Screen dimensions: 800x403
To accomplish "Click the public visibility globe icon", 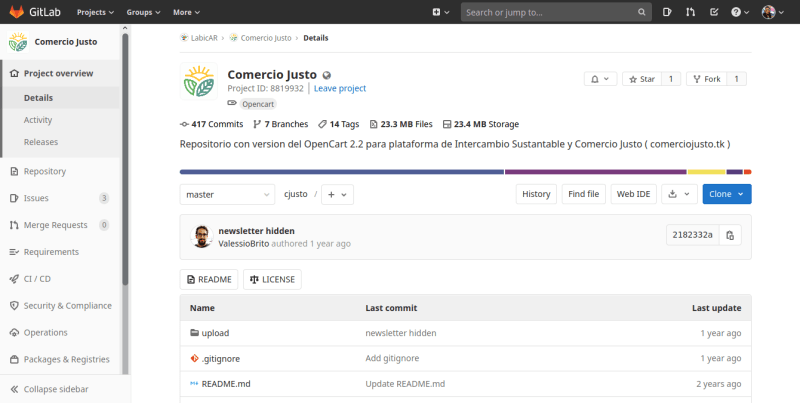I will click(327, 75).
